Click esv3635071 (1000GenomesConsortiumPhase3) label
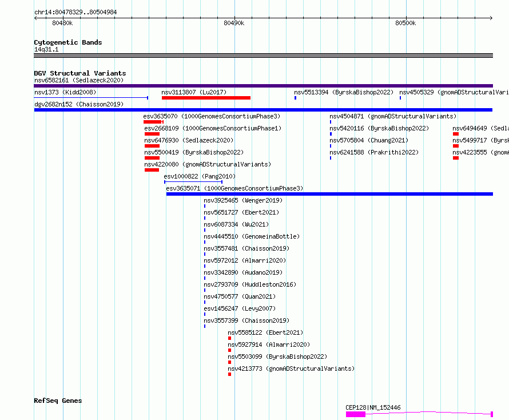This screenshot has width=509, height=420. pyautogui.click(x=234, y=188)
